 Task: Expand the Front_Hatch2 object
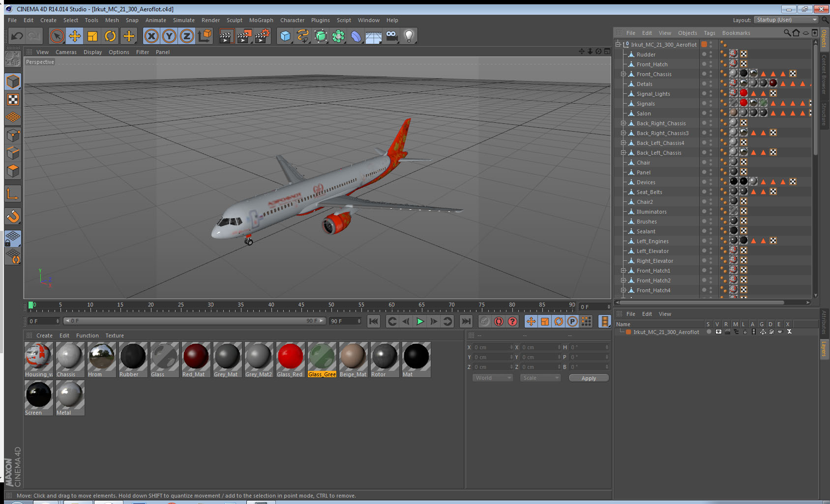(x=623, y=280)
